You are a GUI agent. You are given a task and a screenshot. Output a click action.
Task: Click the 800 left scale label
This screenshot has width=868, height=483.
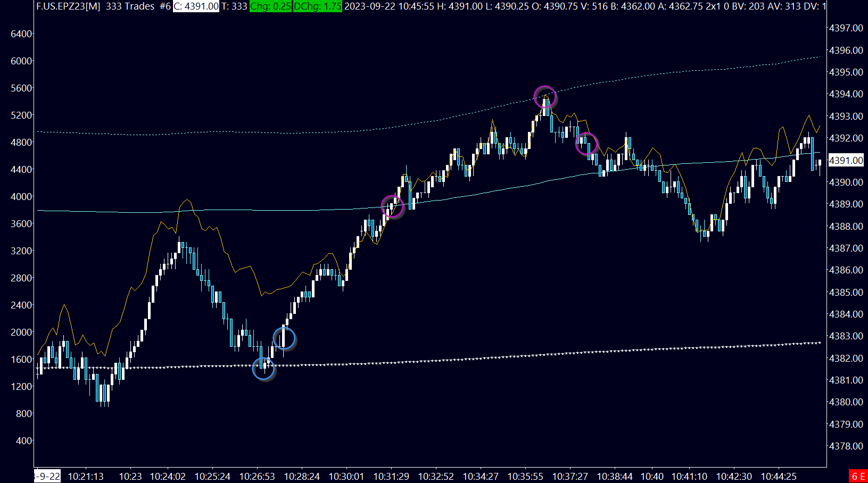click(x=24, y=414)
